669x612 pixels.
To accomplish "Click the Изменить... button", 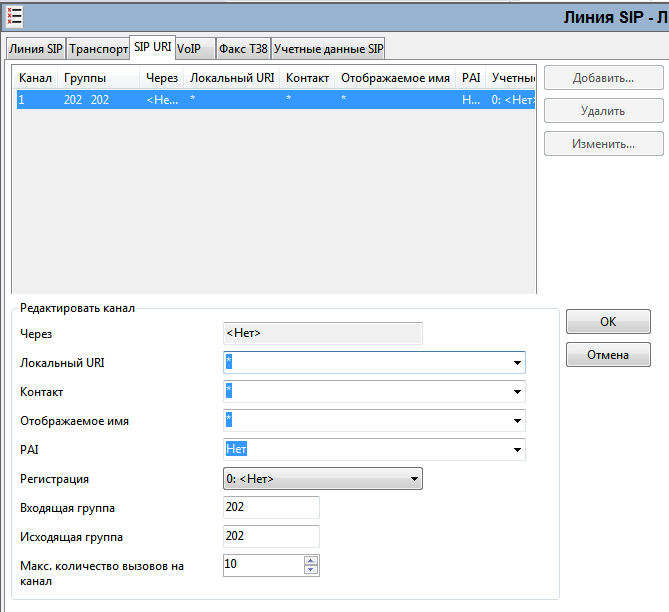I will 603,144.
